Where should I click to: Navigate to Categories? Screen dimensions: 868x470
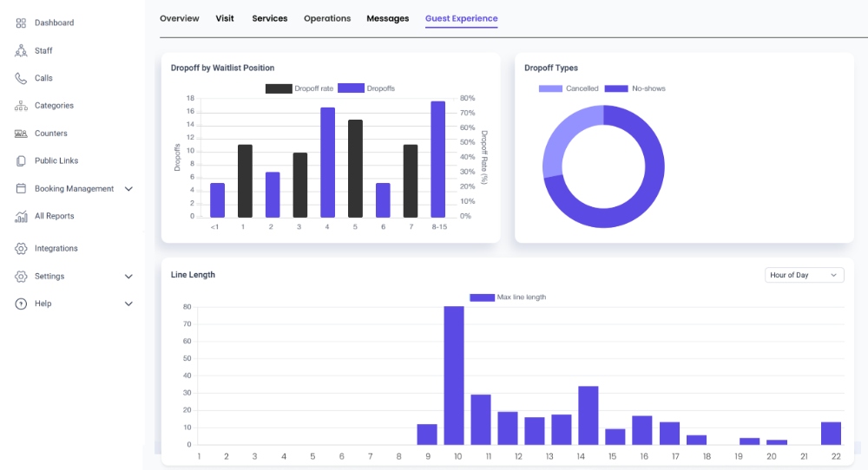[54, 106]
